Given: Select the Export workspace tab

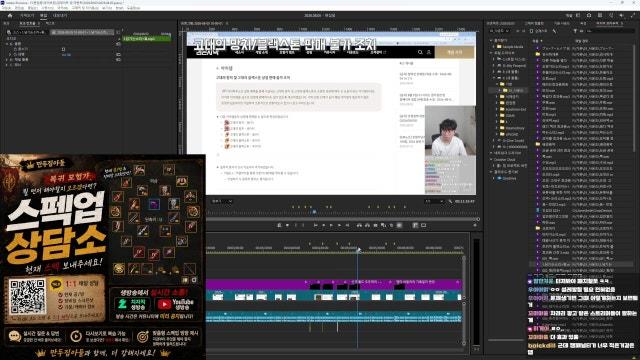Looking at the screenshot, I should 60,15.
